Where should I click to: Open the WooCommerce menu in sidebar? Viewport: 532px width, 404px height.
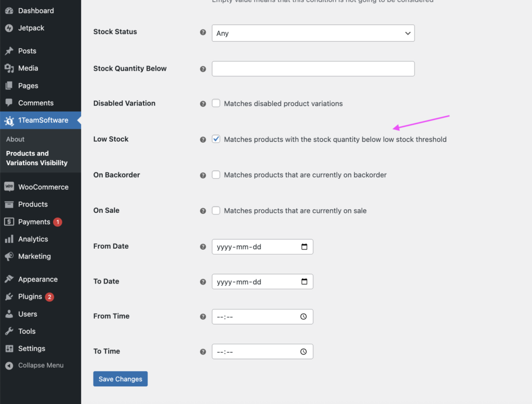pyautogui.click(x=43, y=187)
